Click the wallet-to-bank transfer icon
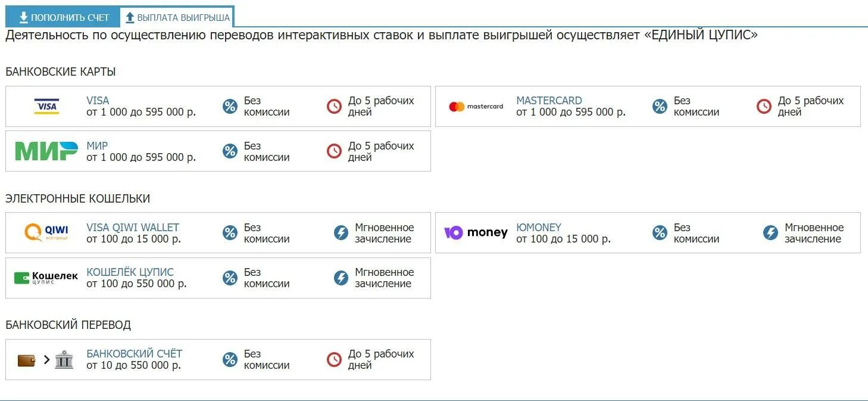This screenshot has width=868, height=401. [46, 360]
